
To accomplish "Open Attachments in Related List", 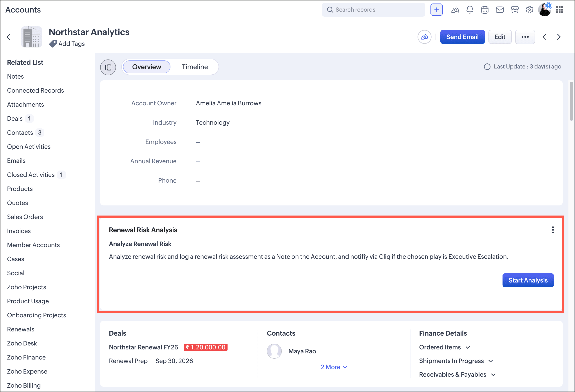I will [25, 105].
